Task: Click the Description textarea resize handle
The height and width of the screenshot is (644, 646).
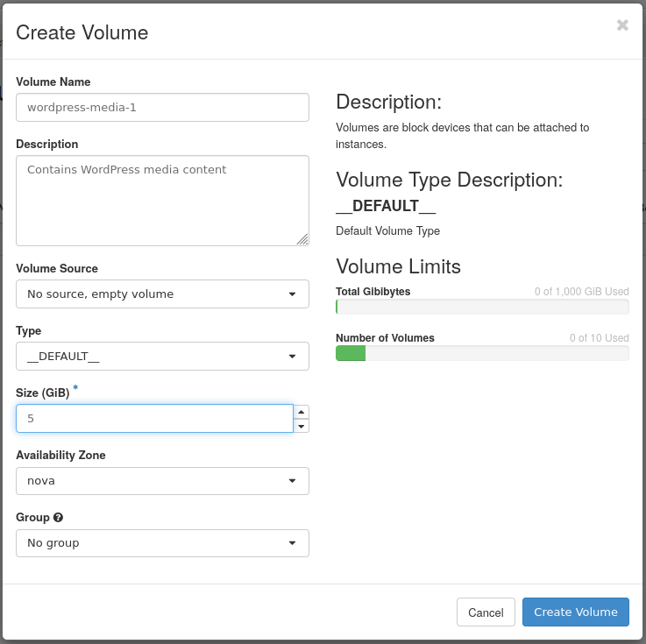Action: tap(302, 239)
